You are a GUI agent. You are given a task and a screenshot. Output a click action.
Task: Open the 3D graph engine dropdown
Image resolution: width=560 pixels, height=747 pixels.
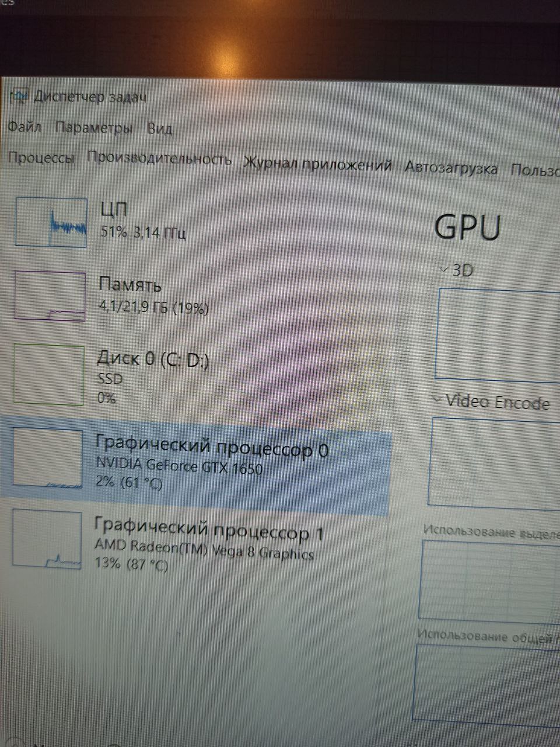click(456, 270)
